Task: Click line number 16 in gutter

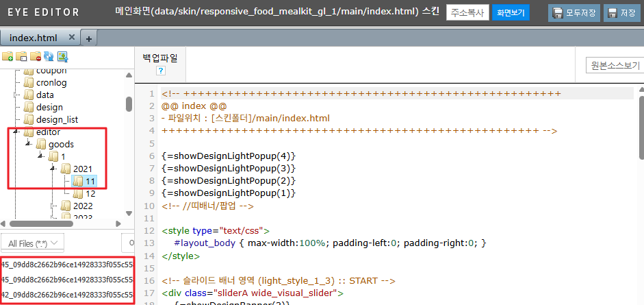Action: coord(151,281)
